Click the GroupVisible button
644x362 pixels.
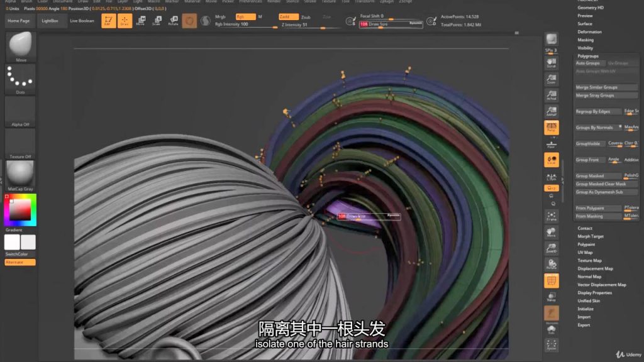[x=590, y=144]
